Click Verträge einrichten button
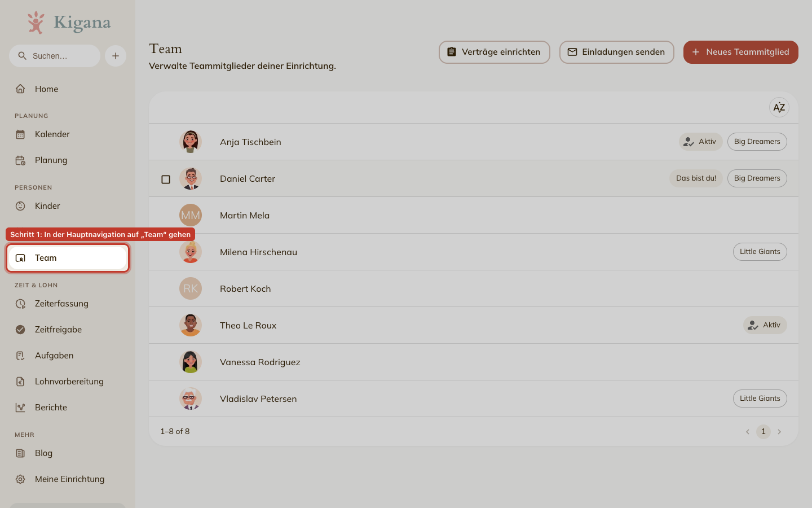Image resolution: width=812 pixels, height=508 pixels. click(494, 52)
